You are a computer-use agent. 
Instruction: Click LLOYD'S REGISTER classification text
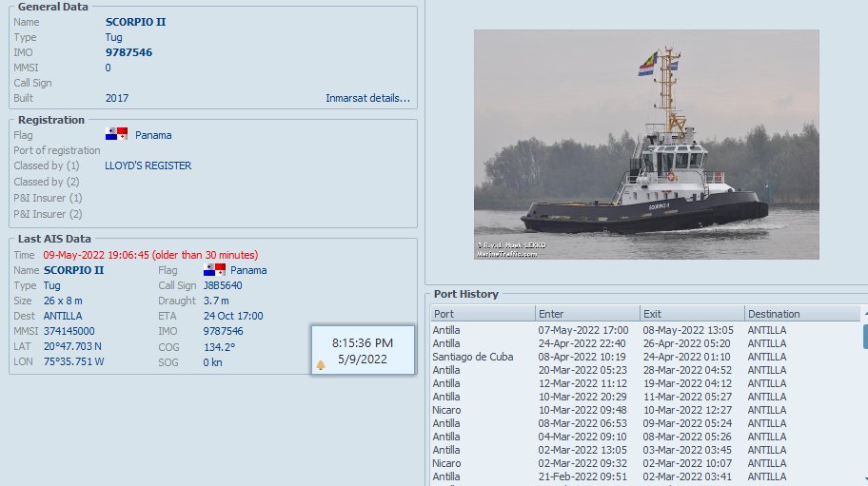148,165
